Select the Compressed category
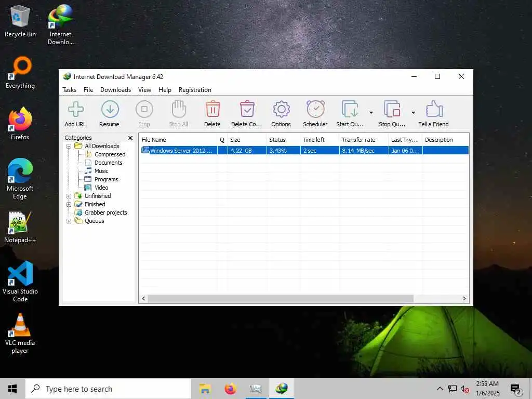The height and width of the screenshot is (399, 532). [x=110, y=154]
